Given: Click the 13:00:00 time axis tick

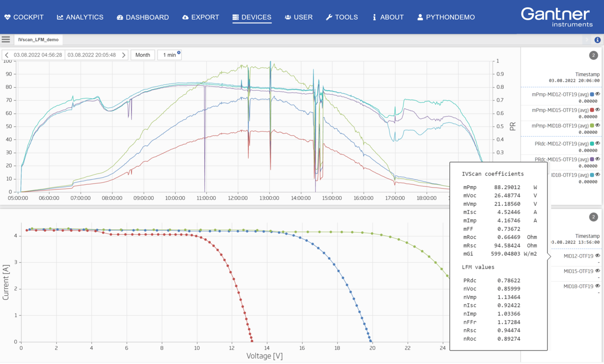Looking at the screenshot, I should click(x=269, y=198).
